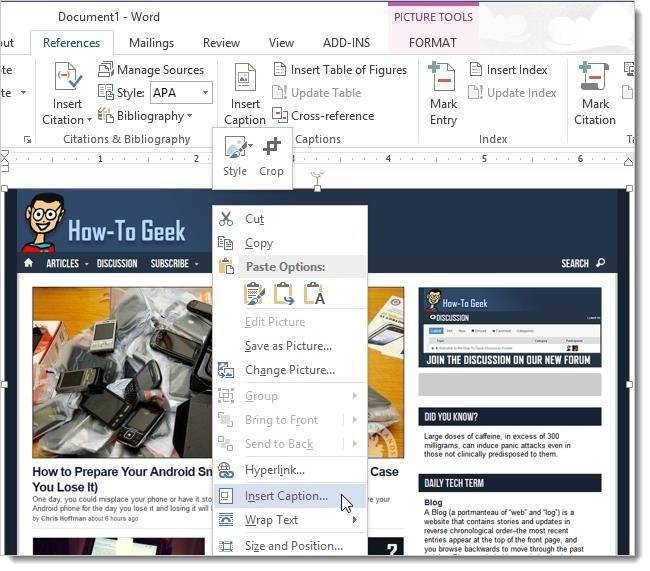The height and width of the screenshot is (571, 650).
Task: Choose Save as Picture... menu entry
Action: 290,346
